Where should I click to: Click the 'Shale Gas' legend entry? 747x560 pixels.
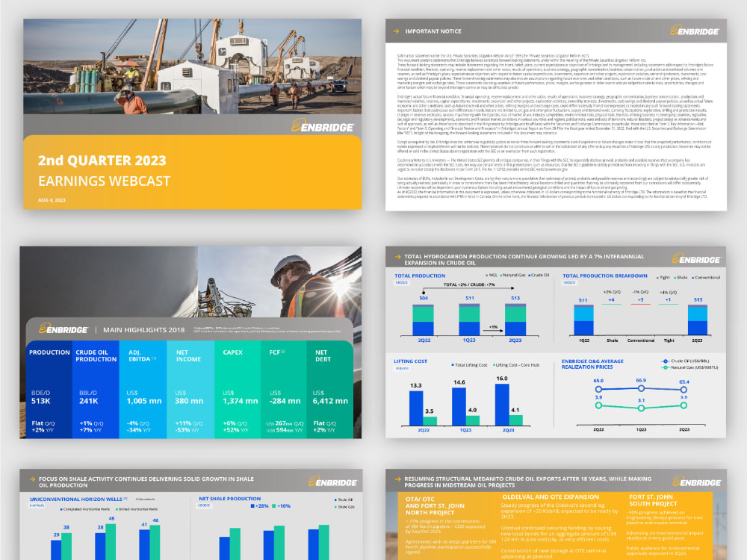[x=344, y=507]
